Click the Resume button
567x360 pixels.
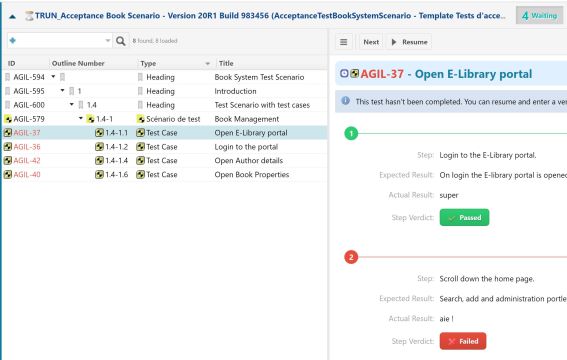[410, 42]
